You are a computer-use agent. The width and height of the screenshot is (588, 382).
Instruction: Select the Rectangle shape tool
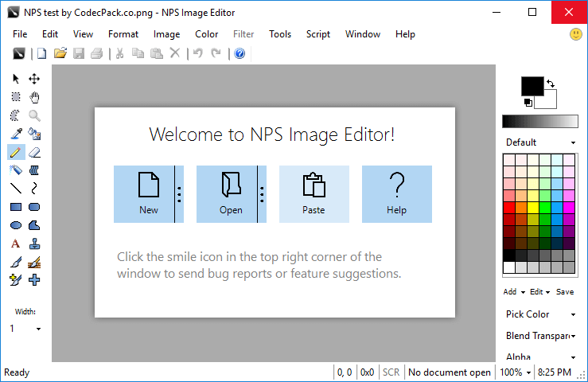coord(16,207)
